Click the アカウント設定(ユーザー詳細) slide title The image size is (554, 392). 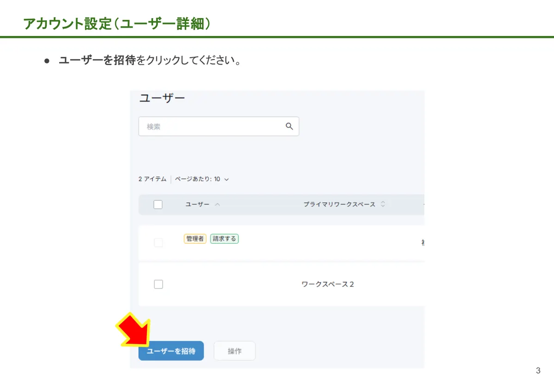coord(117,24)
